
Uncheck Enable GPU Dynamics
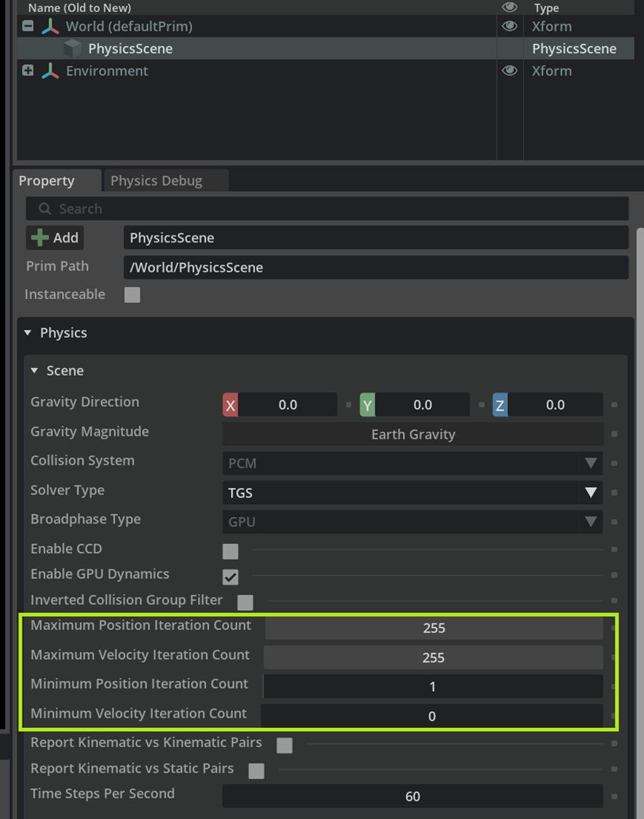coord(231,577)
